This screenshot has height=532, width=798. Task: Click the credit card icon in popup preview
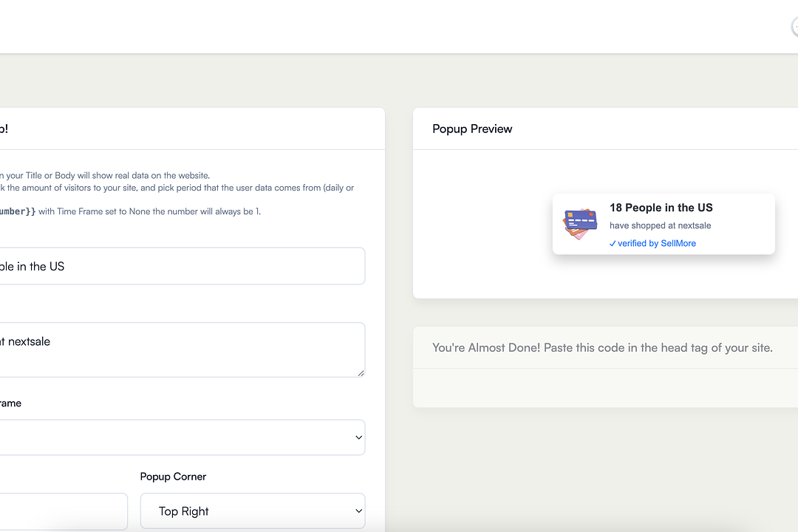580,224
